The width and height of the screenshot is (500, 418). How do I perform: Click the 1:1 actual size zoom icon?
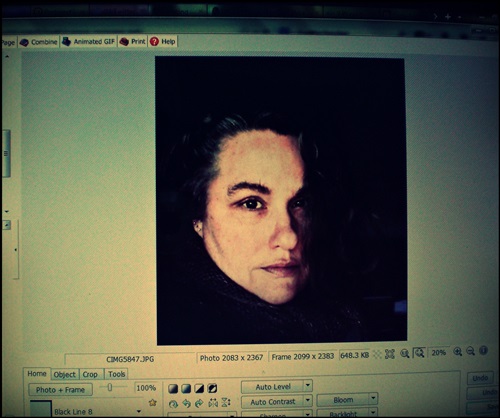click(x=404, y=353)
